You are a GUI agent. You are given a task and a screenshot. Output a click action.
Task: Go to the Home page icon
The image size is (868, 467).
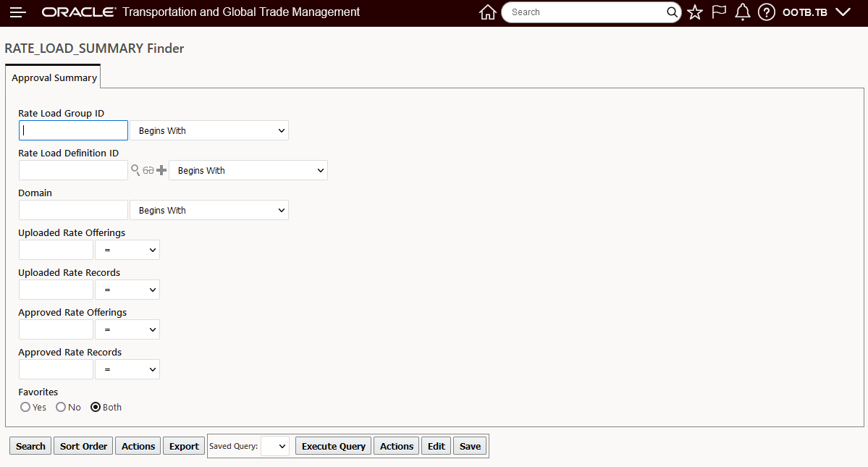[x=488, y=12]
